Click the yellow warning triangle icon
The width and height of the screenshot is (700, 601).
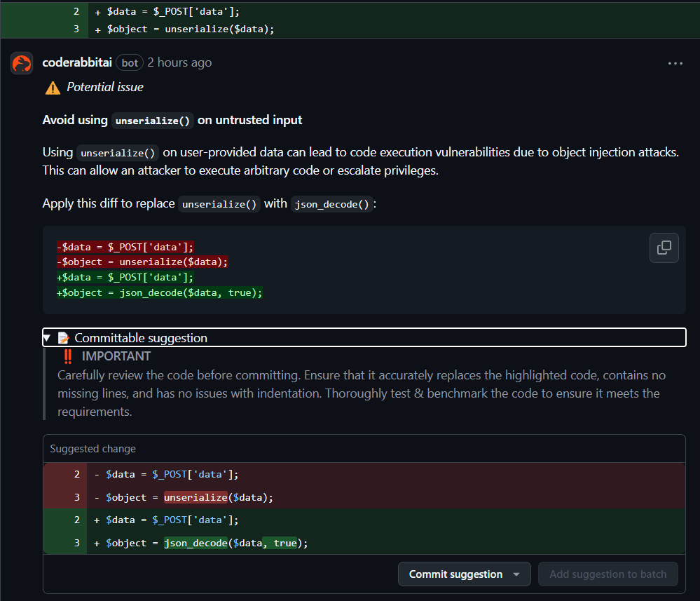53,88
